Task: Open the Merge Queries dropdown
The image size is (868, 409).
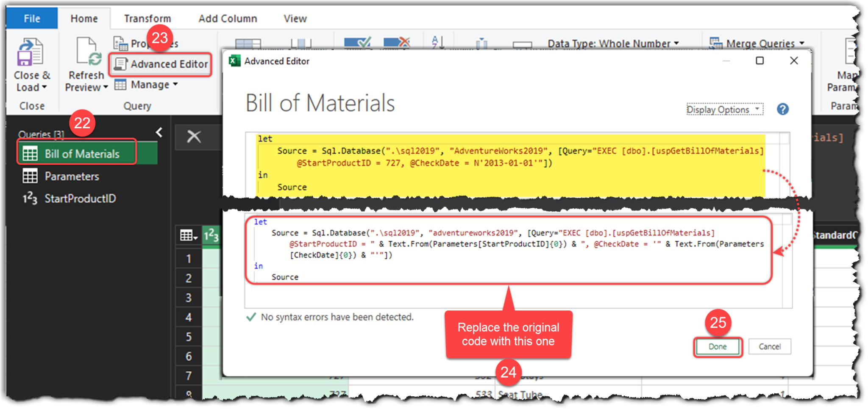Action: pos(757,43)
